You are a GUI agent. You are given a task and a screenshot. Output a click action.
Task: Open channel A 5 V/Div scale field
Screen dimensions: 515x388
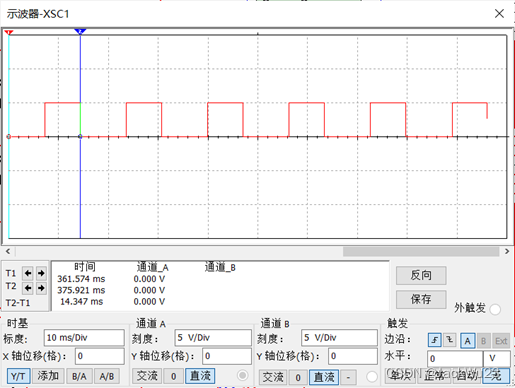tap(213, 338)
